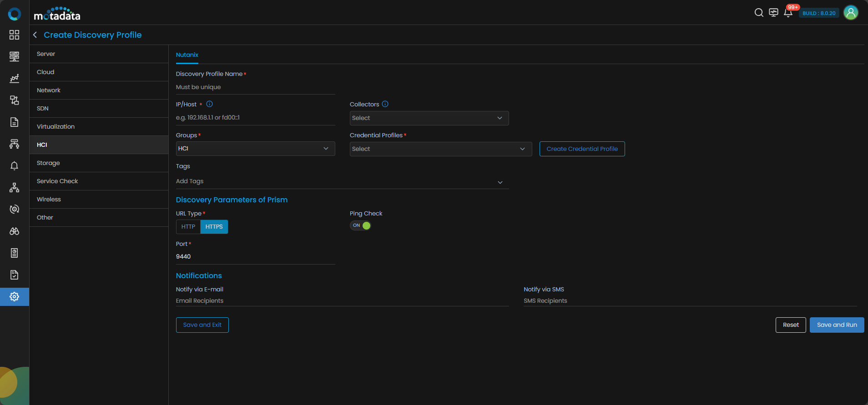
Task: Open the Groups dropdown showing HCI
Action: click(255, 149)
